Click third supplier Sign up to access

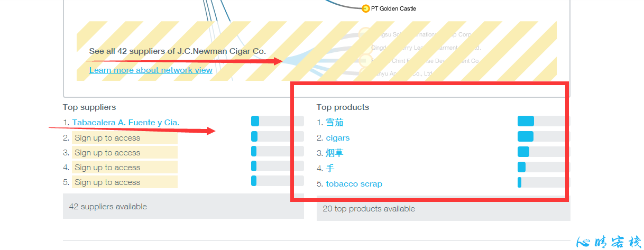[x=125, y=153]
